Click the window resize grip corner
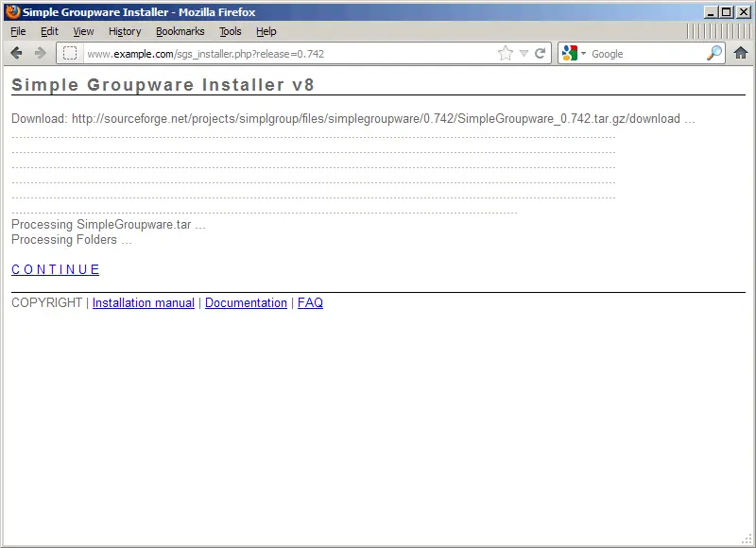756x548 pixels. click(x=747, y=539)
